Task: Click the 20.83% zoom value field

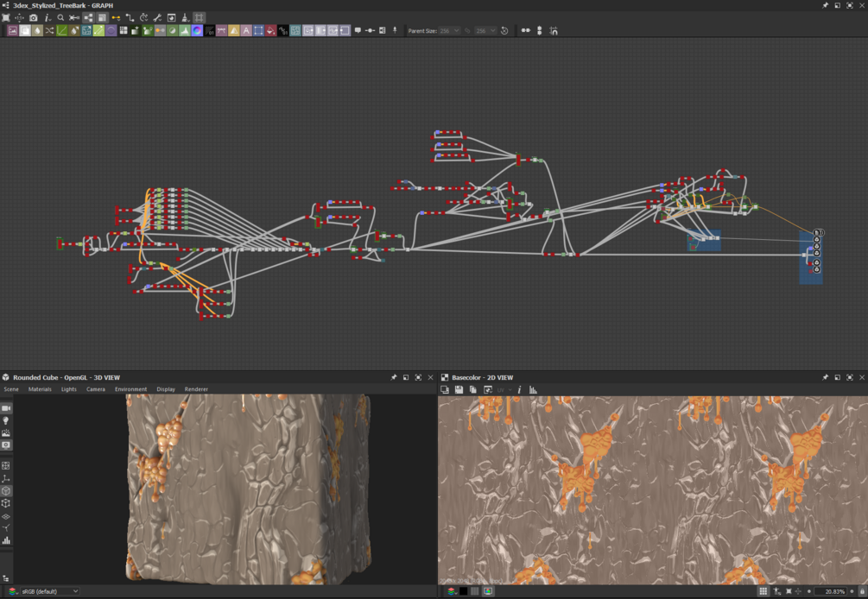Action: (x=832, y=591)
